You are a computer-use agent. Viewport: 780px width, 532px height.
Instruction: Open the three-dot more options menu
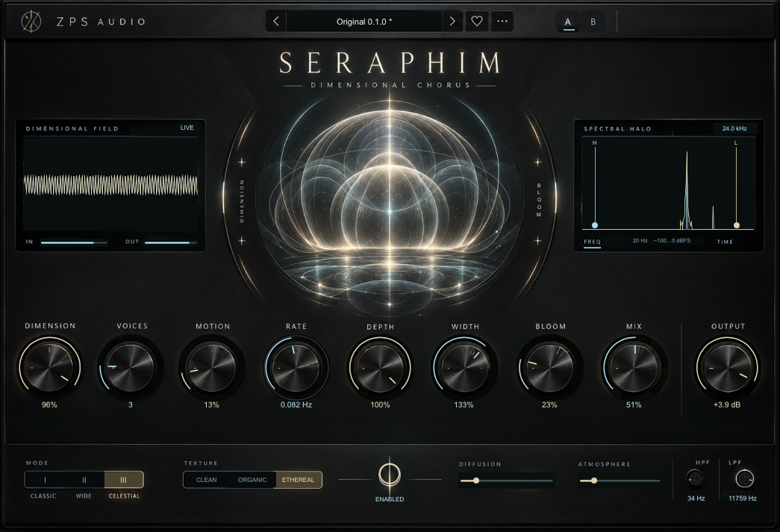(502, 22)
